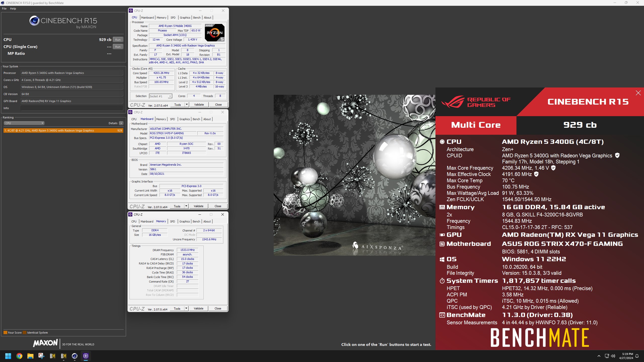
Task: Click Close button in Mainboard CPU-Z window
Action: (x=218, y=206)
